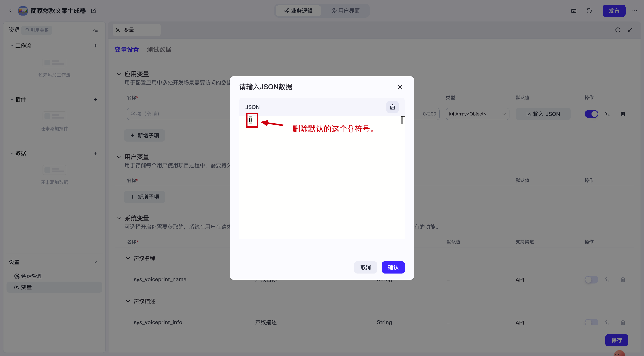The image size is (644, 356).
Task: Open the Array<Object> type dropdown
Action: pos(477,114)
